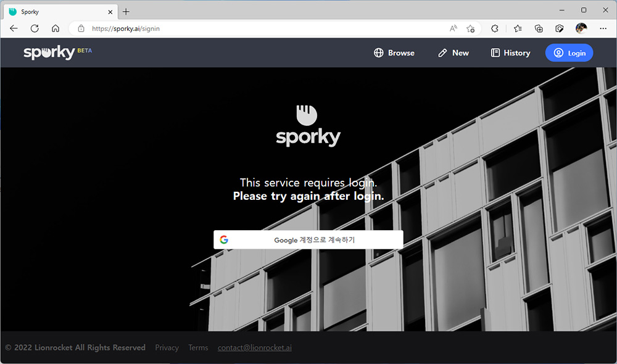Open the browser home page icon

click(x=56, y=28)
